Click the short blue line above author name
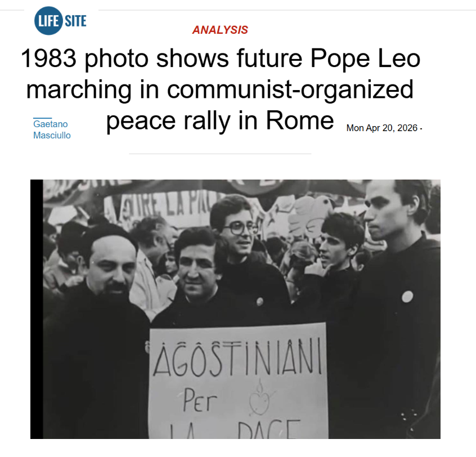This screenshot has height=457, width=476. tap(42, 118)
